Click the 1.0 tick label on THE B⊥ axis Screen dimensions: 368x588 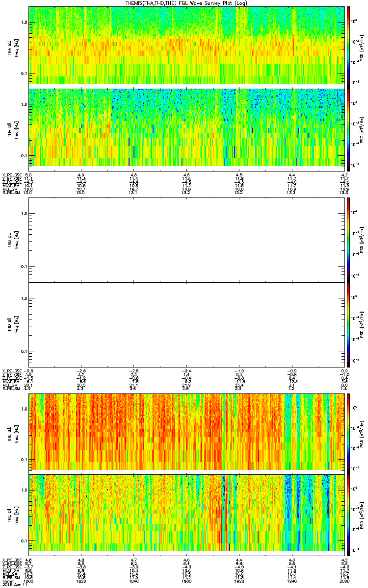click(x=24, y=408)
